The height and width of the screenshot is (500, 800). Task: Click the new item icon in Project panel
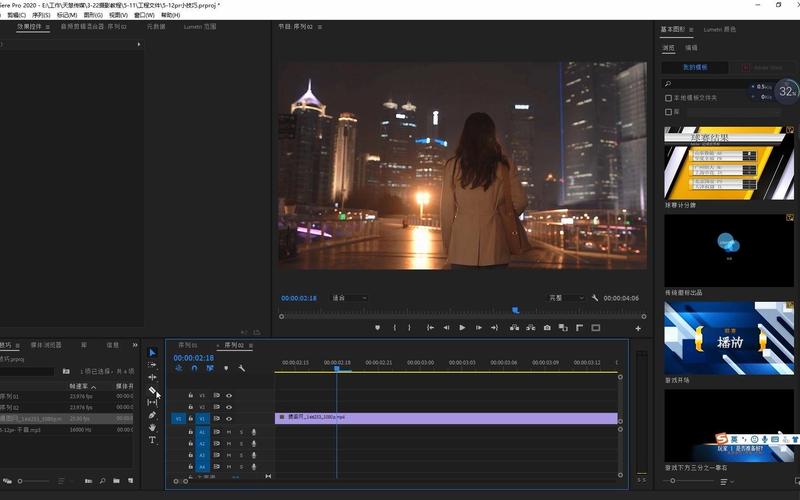(130, 481)
